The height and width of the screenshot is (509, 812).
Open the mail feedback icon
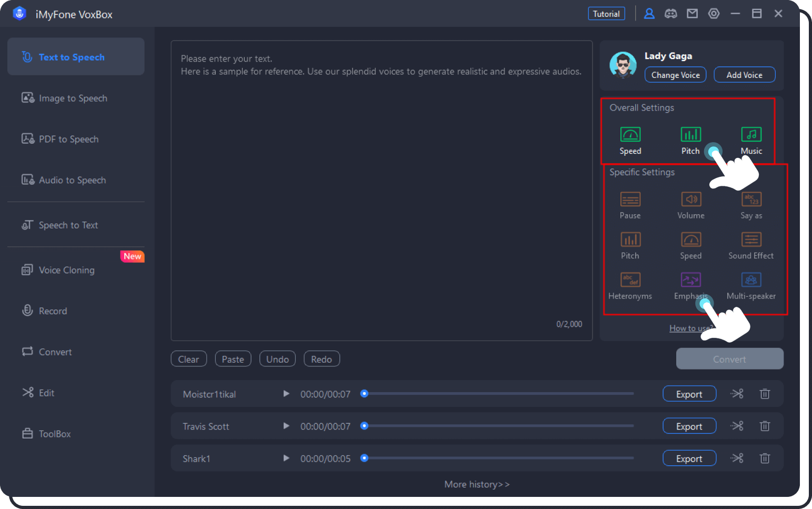click(x=693, y=14)
